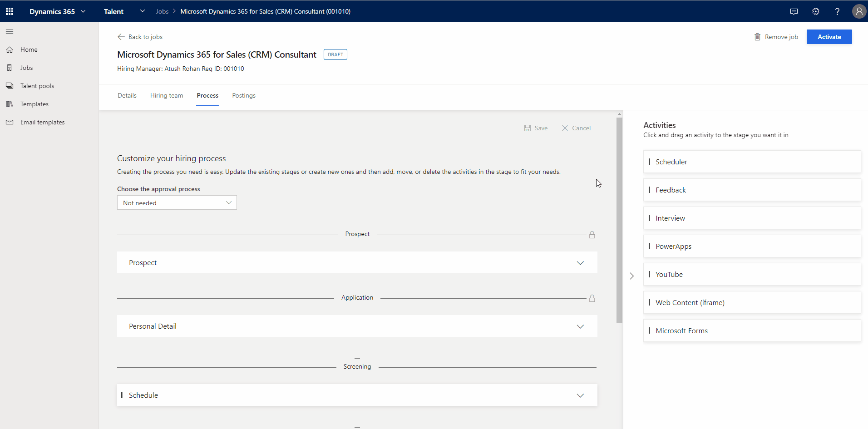Click the Home house icon in sidebar
This screenshot has width=868, height=429.
coord(10,49)
